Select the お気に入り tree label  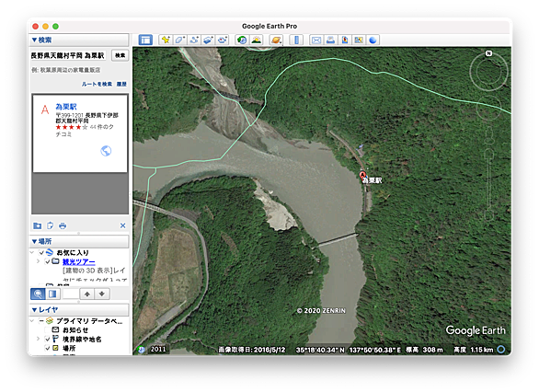point(72,253)
